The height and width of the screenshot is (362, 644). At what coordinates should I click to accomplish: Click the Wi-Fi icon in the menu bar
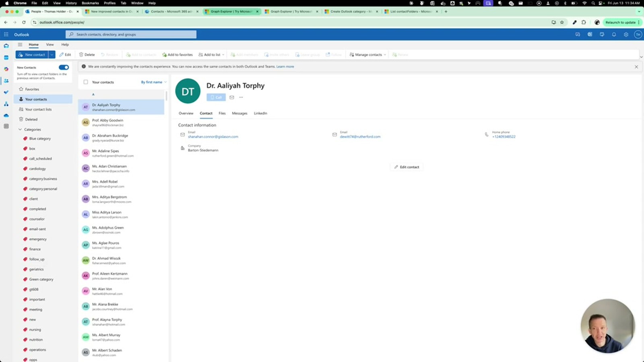[584, 3]
